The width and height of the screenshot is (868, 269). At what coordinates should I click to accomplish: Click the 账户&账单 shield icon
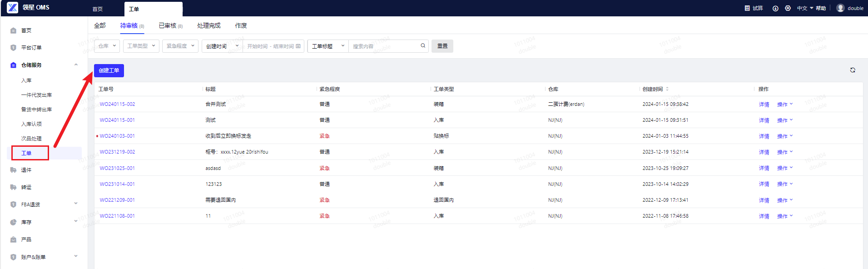(x=13, y=257)
